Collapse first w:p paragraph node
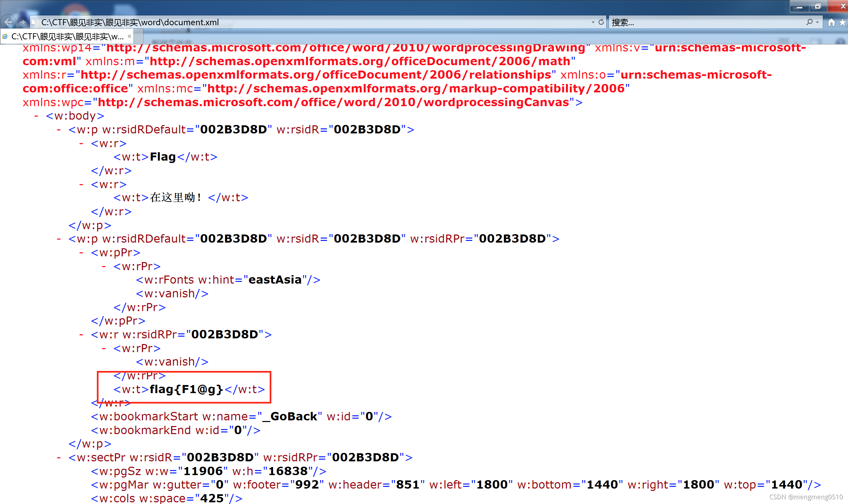 59,130
